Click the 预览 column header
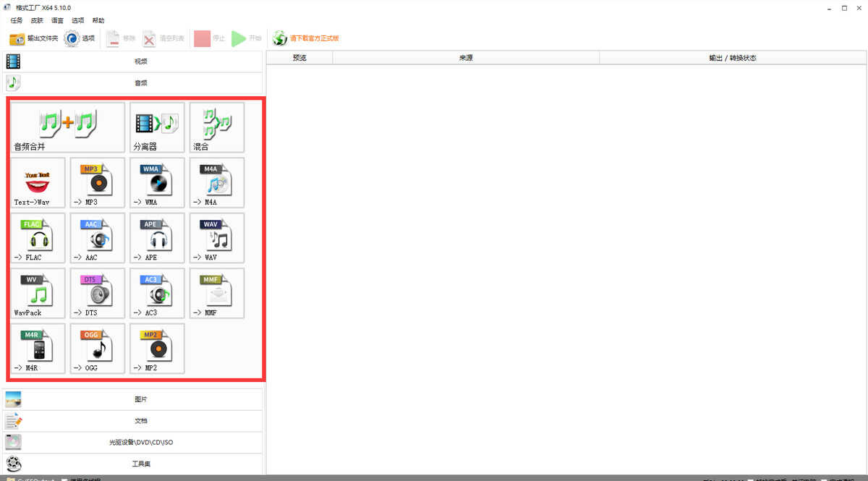The width and height of the screenshot is (868, 481). point(299,58)
